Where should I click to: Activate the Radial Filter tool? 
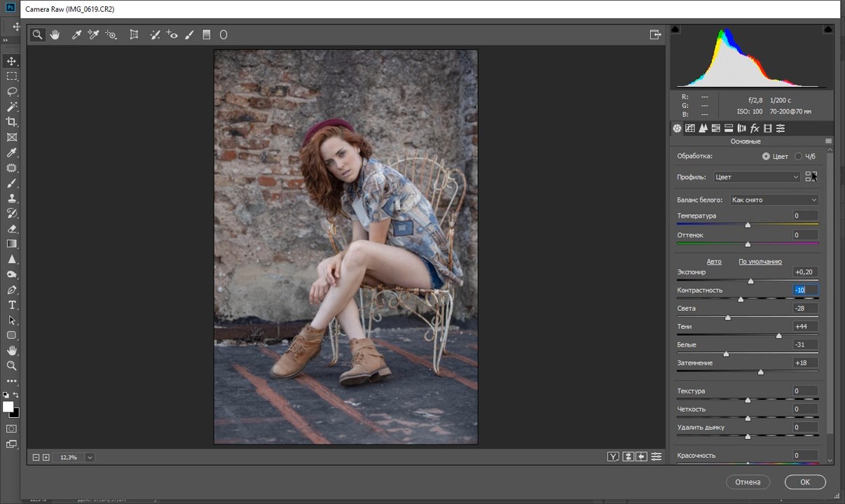[x=224, y=34]
